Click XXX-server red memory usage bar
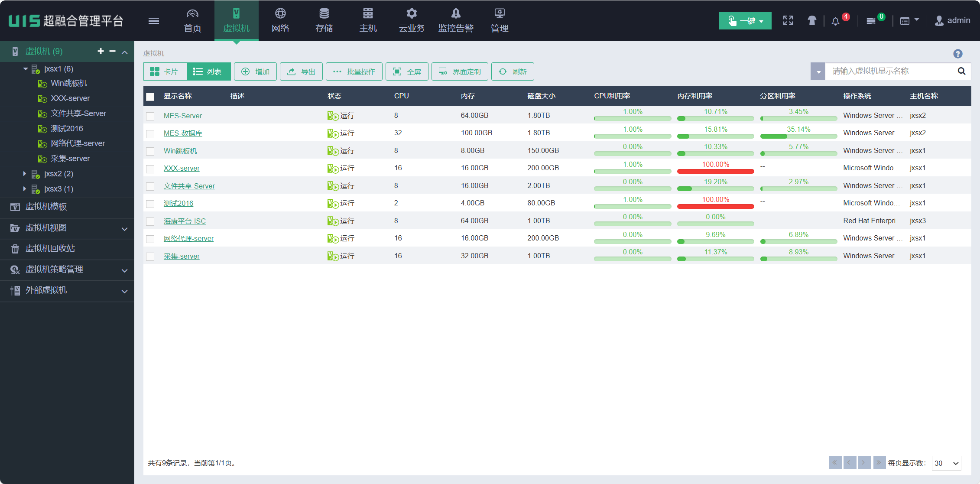Image resolution: width=980 pixels, height=484 pixels. (715, 171)
